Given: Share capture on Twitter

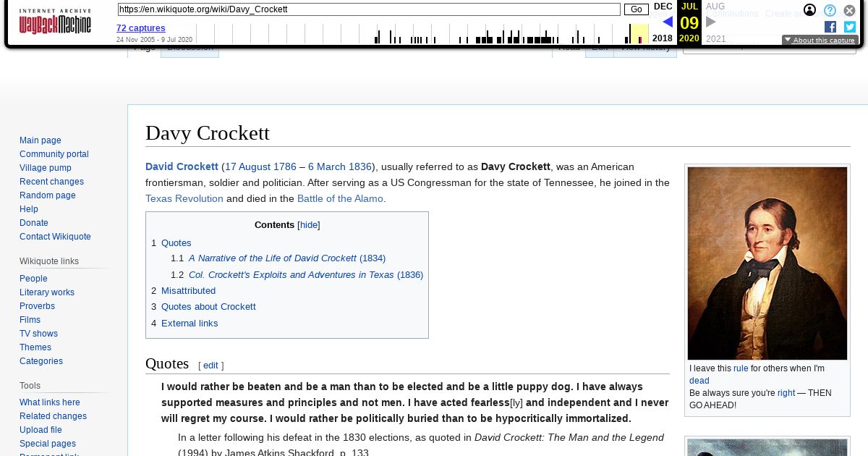Looking at the screenshot, I should click(x=850, y=27).
